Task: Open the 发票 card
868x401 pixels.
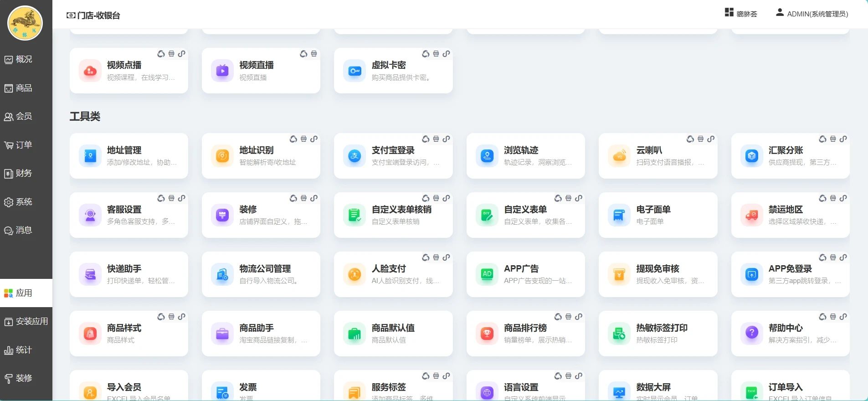Action: click(x=261, y=386)
